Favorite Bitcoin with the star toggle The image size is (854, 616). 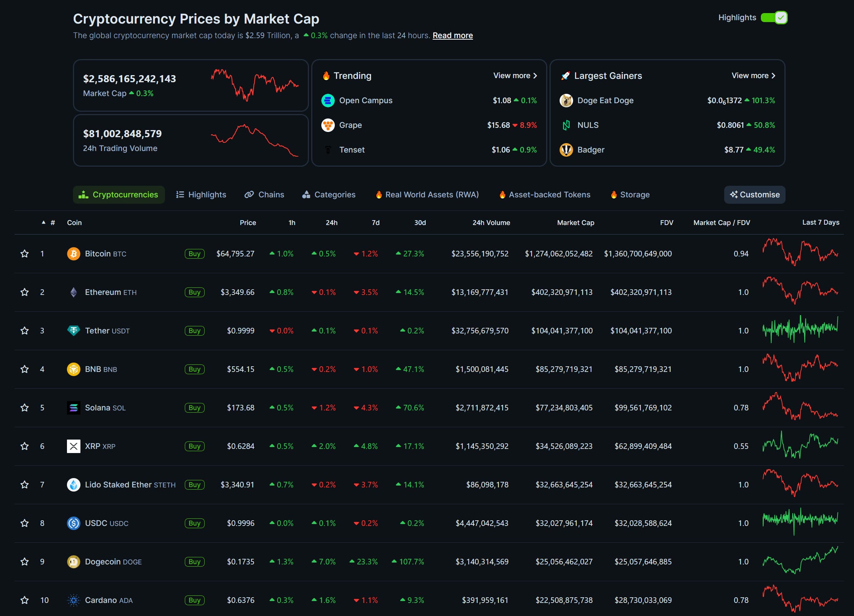(x=24, y=254)
